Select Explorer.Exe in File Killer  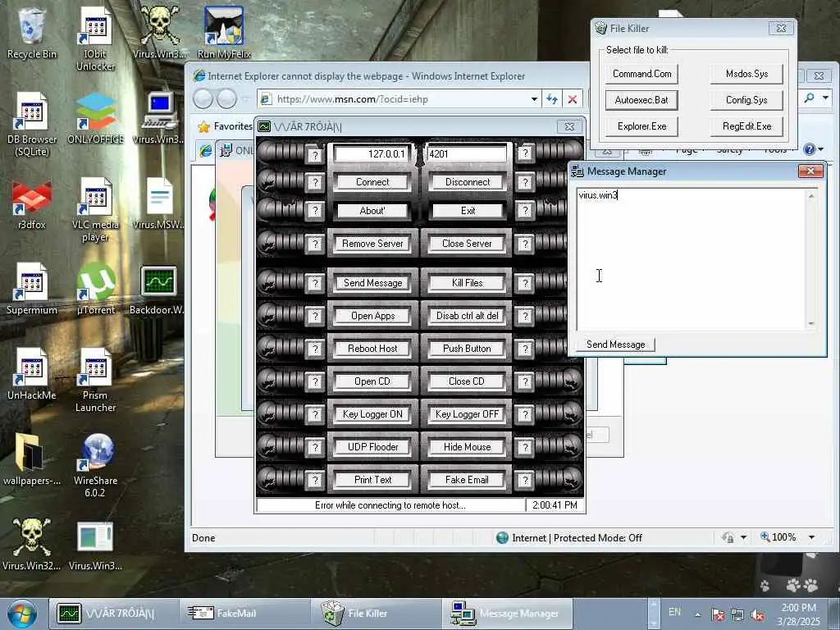pos(641,126)
